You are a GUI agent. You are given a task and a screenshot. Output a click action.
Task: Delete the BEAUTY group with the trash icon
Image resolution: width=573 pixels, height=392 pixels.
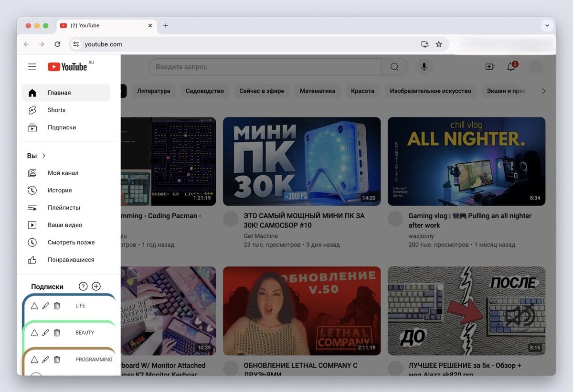click(57, 333)
